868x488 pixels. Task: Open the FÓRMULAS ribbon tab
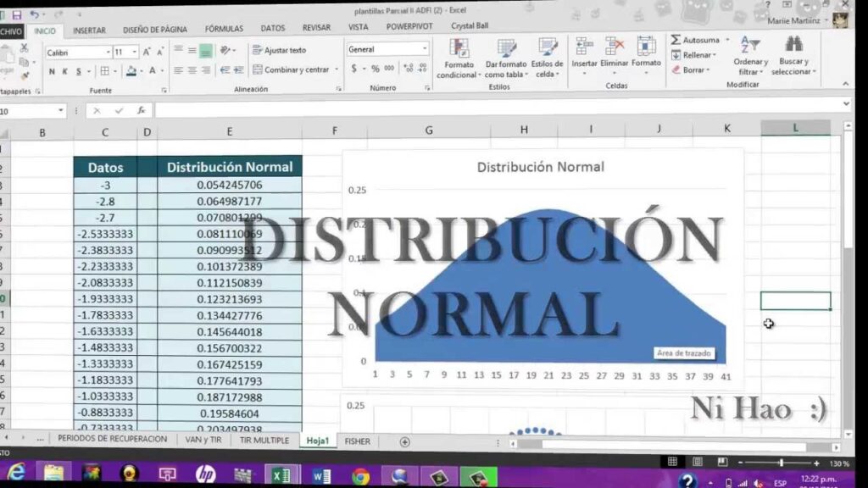224,29
